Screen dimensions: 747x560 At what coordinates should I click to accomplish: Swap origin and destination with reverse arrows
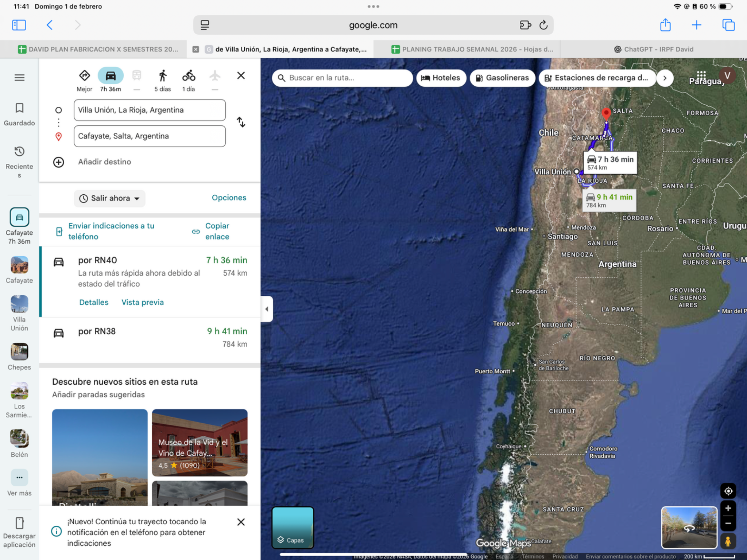pyautogui.click(x=241, y=122)
